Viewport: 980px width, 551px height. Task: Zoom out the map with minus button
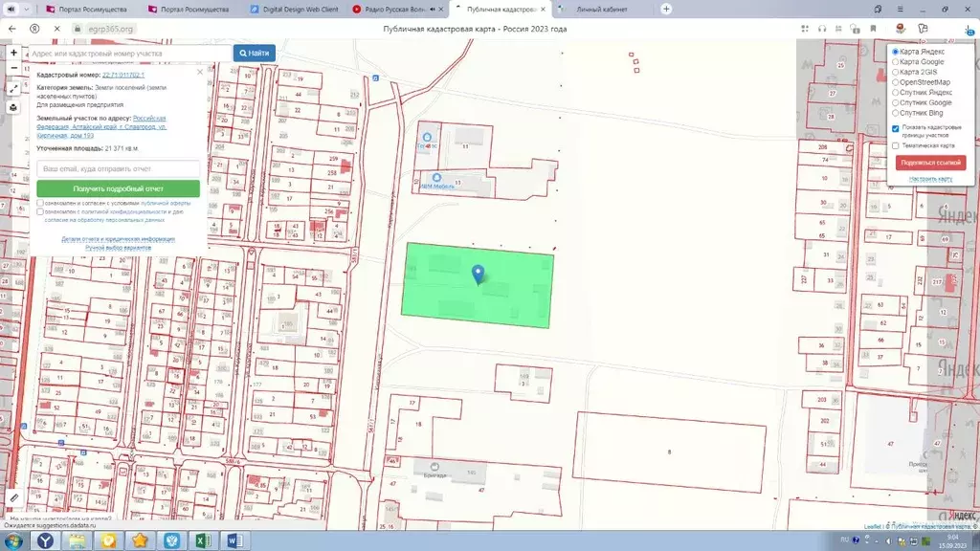click(x=13, y=68)
